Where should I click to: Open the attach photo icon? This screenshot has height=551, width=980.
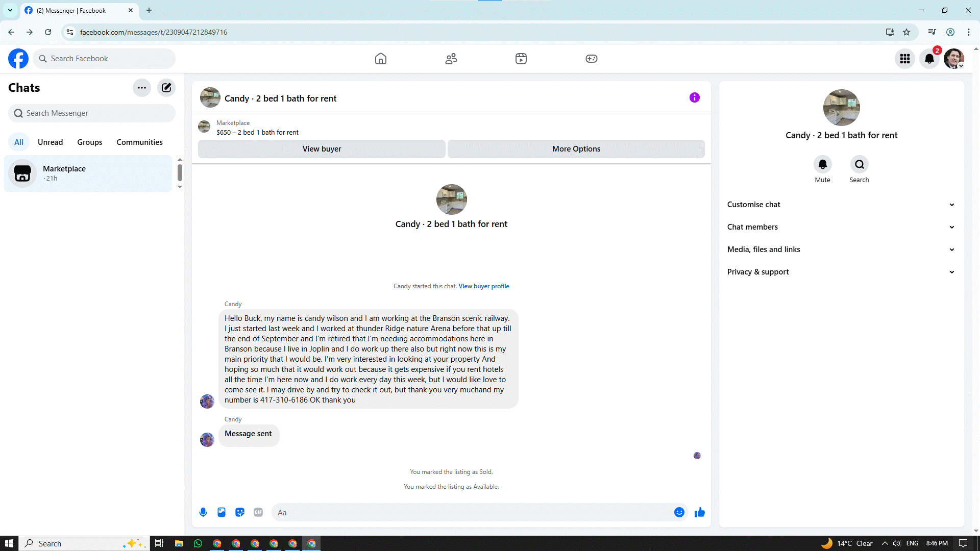[222, 512]
